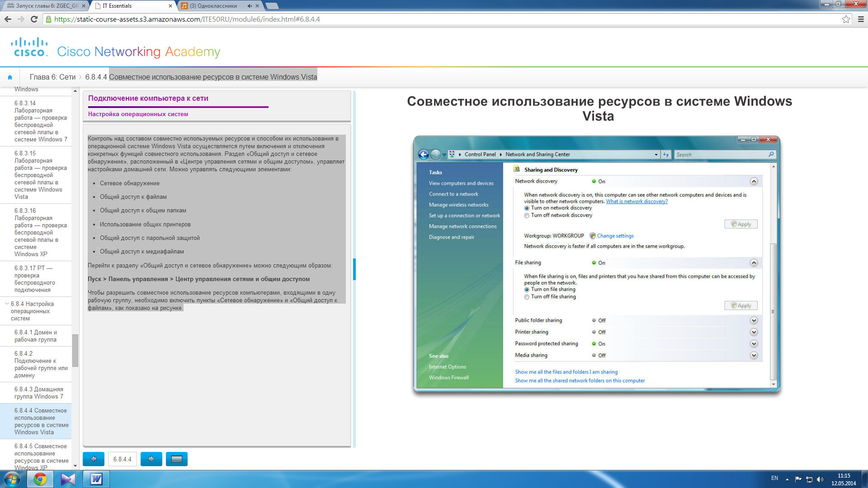Go to next page arrow button
Screen dimensions: 868x488
(x=151, y=459)
